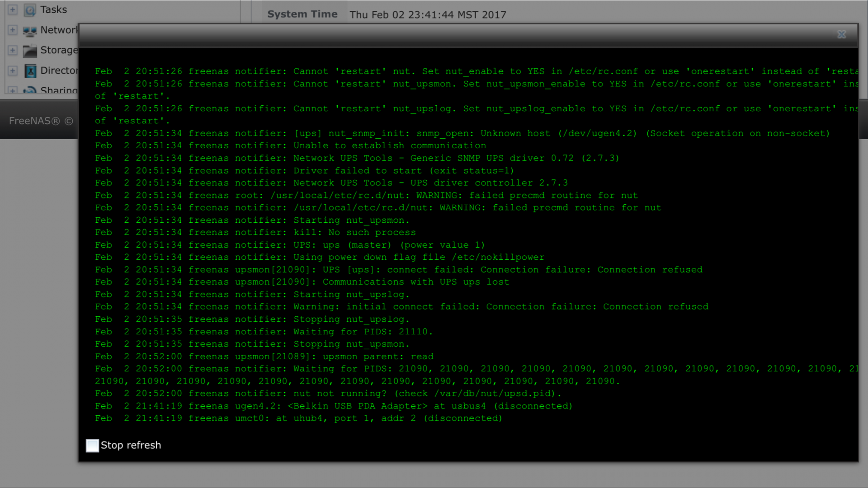This screenshot has height=488, width=868.
Task: Click log line 'umct0: at uhub4, port 1, addr 2'
Action: click(x=299, y=418)
